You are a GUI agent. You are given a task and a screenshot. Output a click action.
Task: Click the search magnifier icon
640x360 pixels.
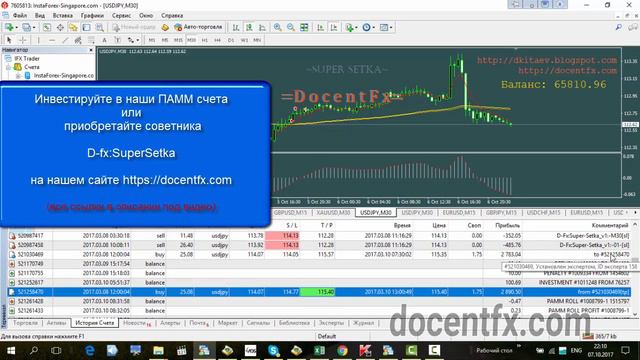coord(619,27)
